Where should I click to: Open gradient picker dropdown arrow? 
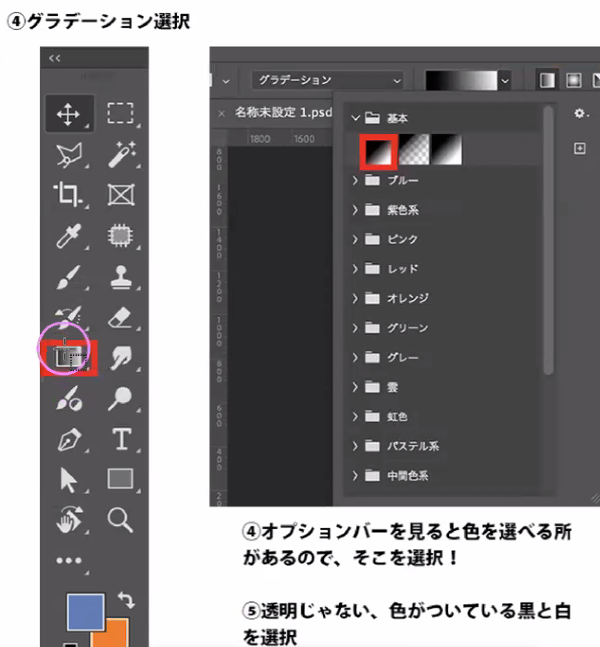click(x=505, y=79)
